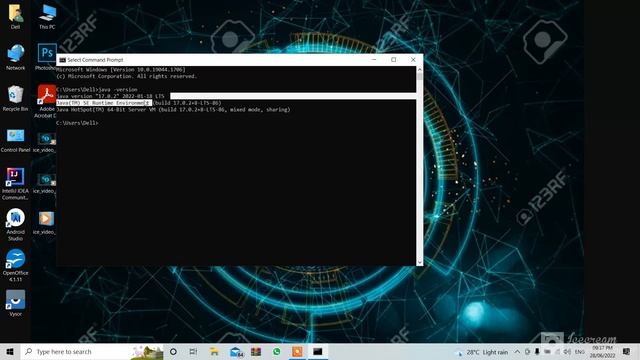Open the orange recorder app on taskbar

coord(298,351)
